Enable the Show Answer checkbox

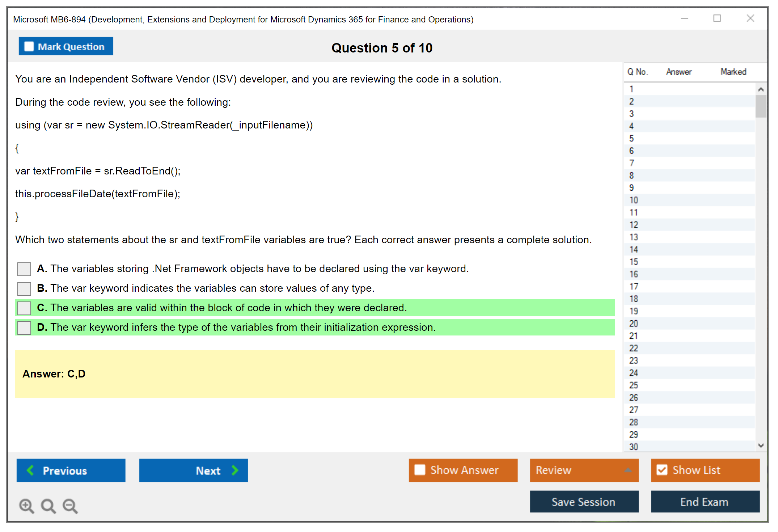[x=420, y=470]
